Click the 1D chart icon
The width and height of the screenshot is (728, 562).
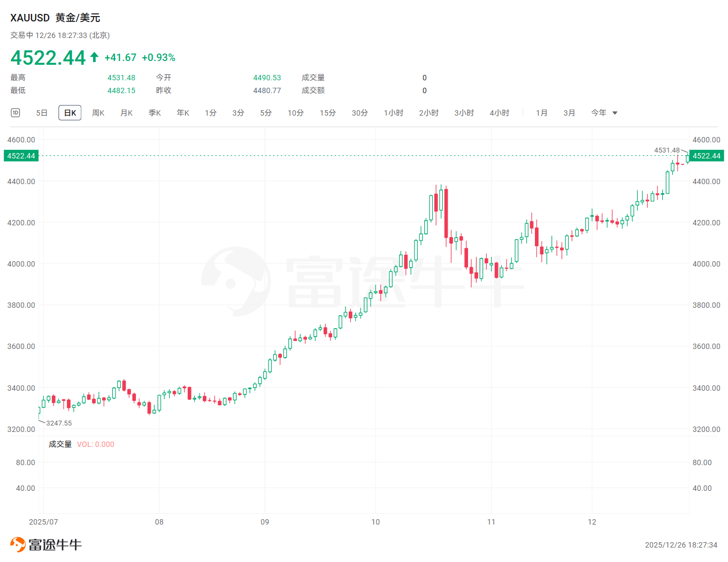pos(16,113)
